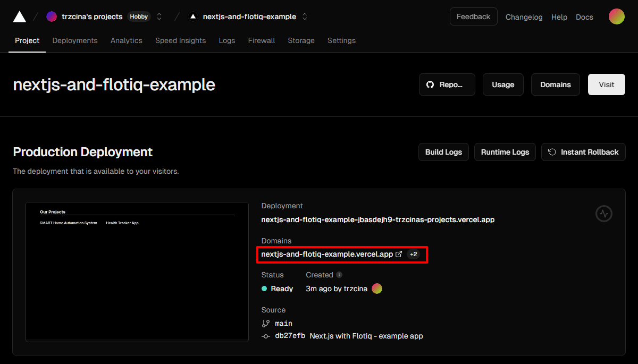Open nextjs-and-flotiq-example.vercel.app domain link
638x364 pixels.
click(328, 255)
